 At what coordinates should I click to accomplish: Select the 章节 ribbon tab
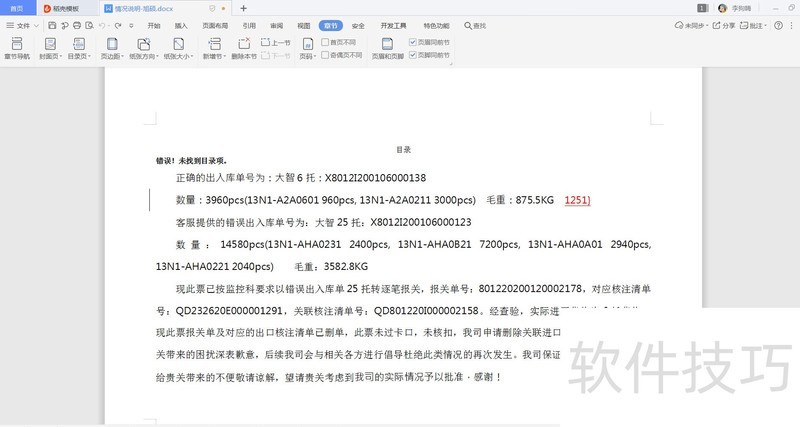pos(331,26)
